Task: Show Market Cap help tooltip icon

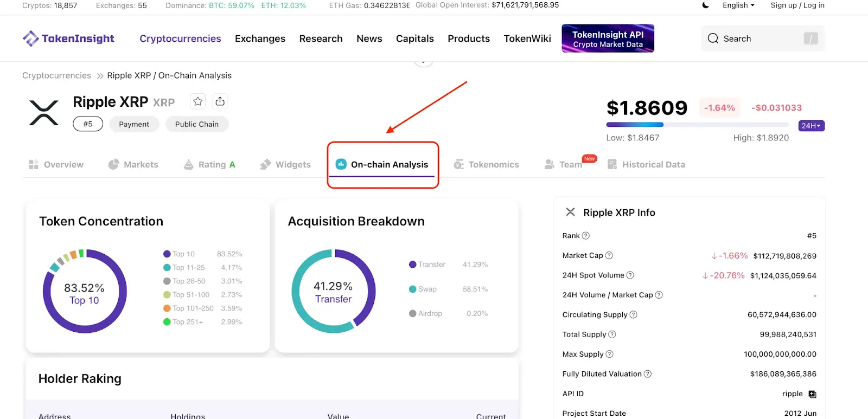Action: click(609, 255)
